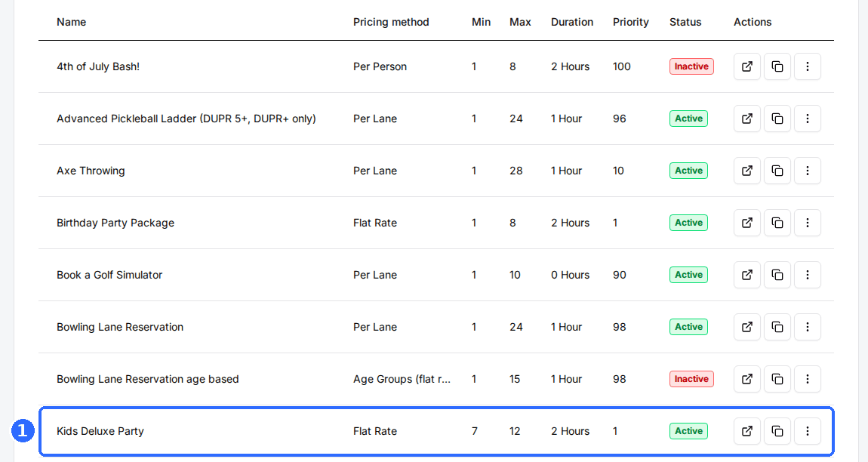
Task: Select Advanced Pickleball Ladder (DUPR 5+, DUPR+ only)
Action: (186, 119)
